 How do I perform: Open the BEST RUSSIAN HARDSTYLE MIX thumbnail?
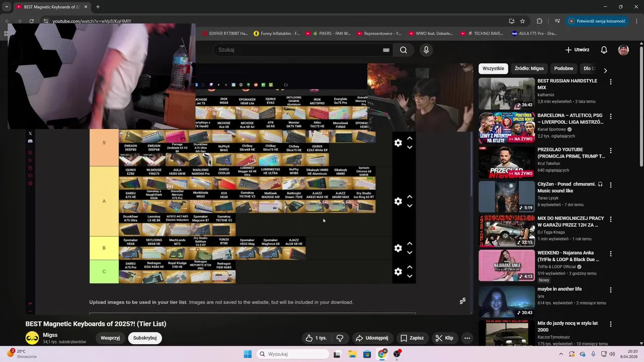507,94
